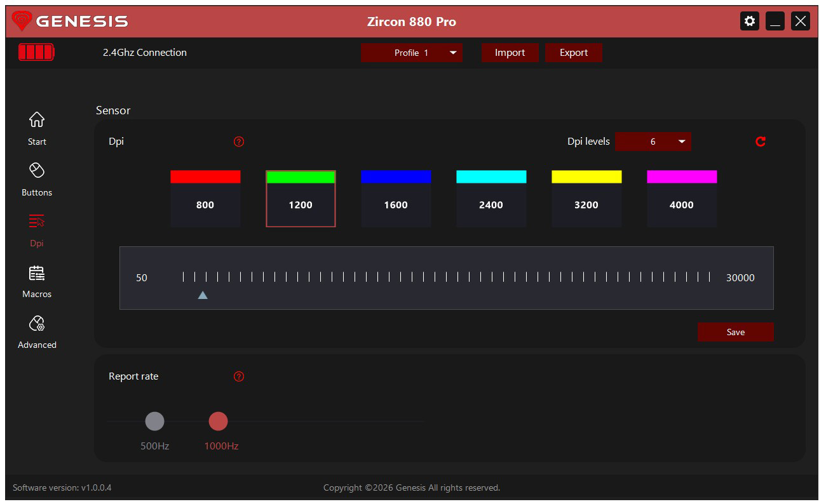This screenshot has width=819, height=504.
Task: Select the 1600 Dpi level
Action: click(396, 205)
